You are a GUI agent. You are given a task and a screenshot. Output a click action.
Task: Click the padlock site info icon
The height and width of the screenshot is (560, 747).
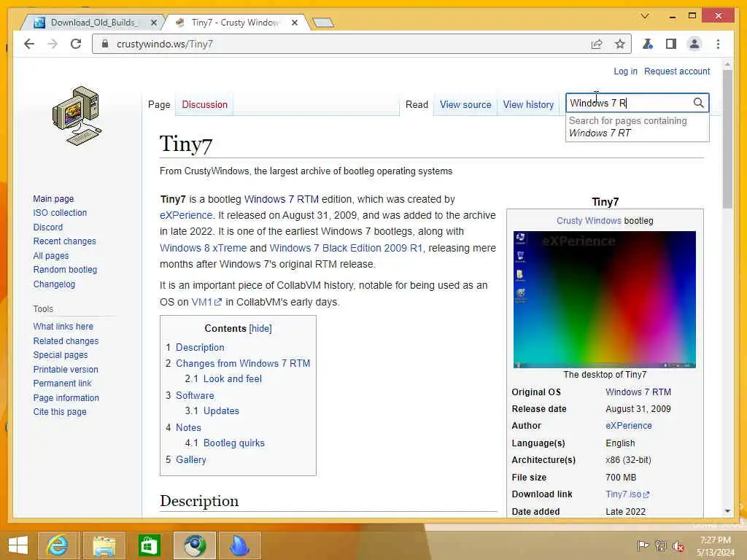(x=105, y=44)
